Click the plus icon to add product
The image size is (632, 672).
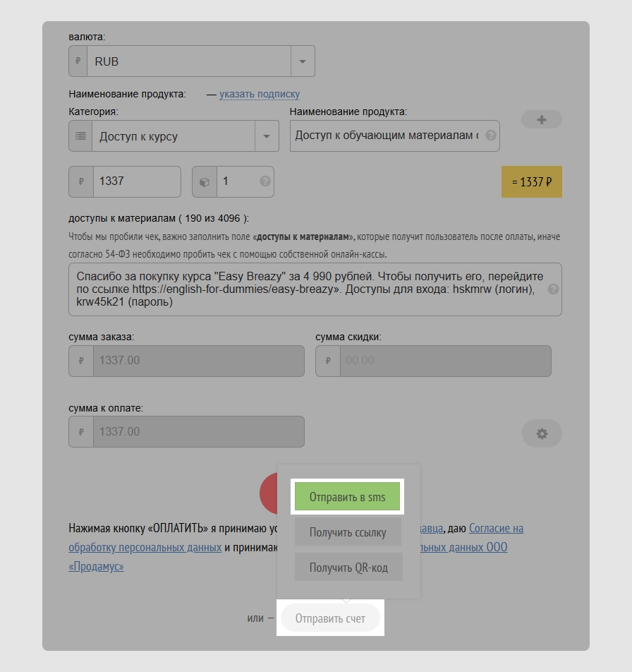point(541,120)
